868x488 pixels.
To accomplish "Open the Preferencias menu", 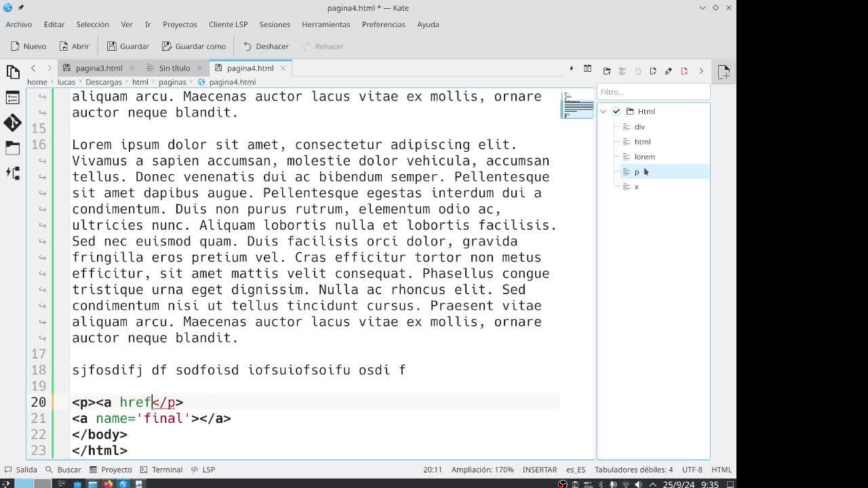I will (x=384, y=24).
